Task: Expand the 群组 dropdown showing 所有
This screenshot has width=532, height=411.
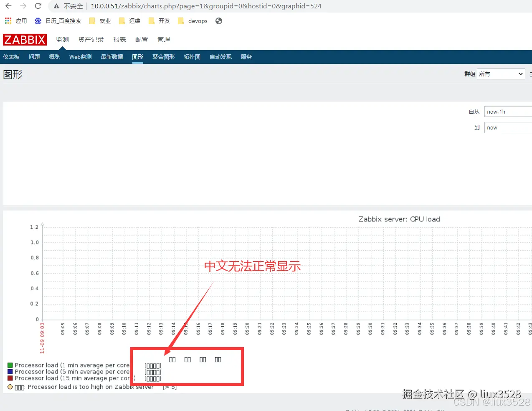Action: [x=501, y=74]
